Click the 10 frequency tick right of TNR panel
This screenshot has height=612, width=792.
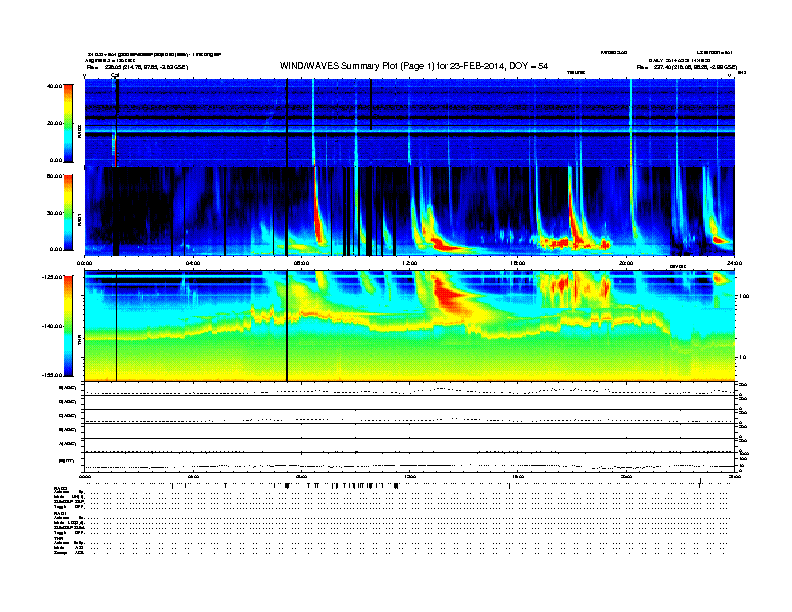(x=742, y=357)
